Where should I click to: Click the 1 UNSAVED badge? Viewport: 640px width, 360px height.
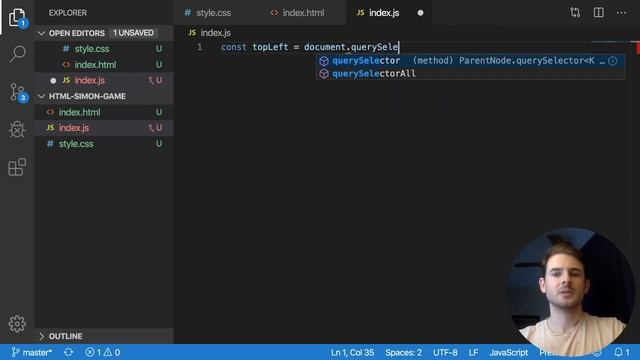133,33
